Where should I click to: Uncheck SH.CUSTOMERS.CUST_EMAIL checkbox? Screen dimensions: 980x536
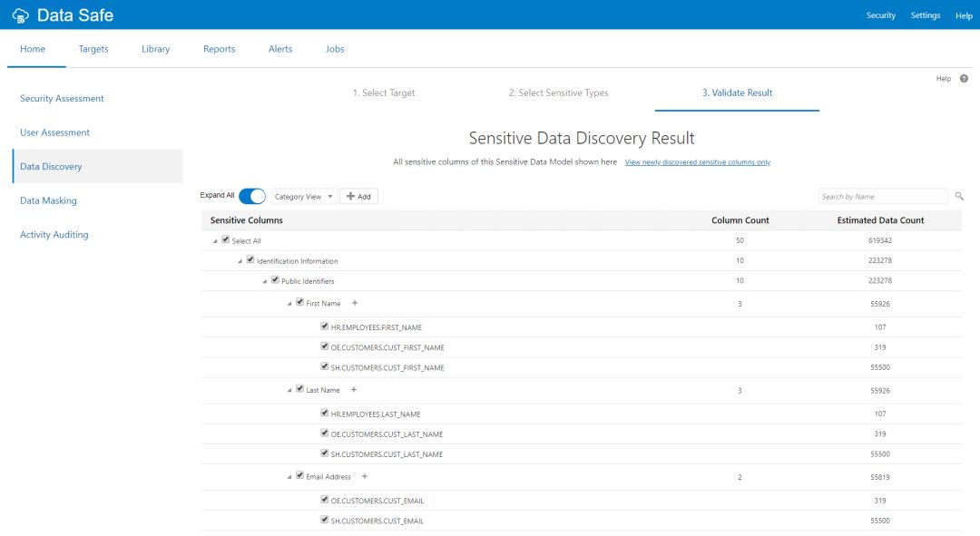coord(324,521)
